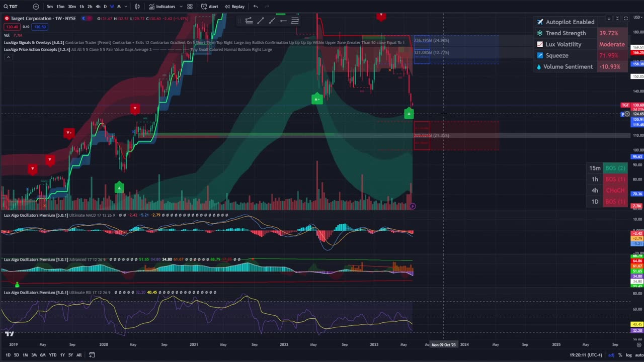Viewport: 644px width, 362px height.
Task: Select the regression trend drawing tool
Action: pyautogui.click(x=249, y=21)
